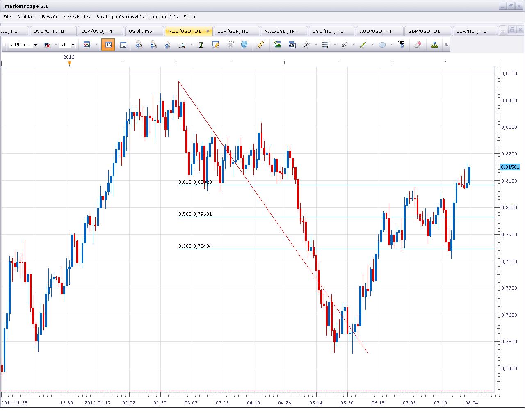Select the crosshair cursor zoom tool
The image size is (525, 420).
tap(168, 45)
